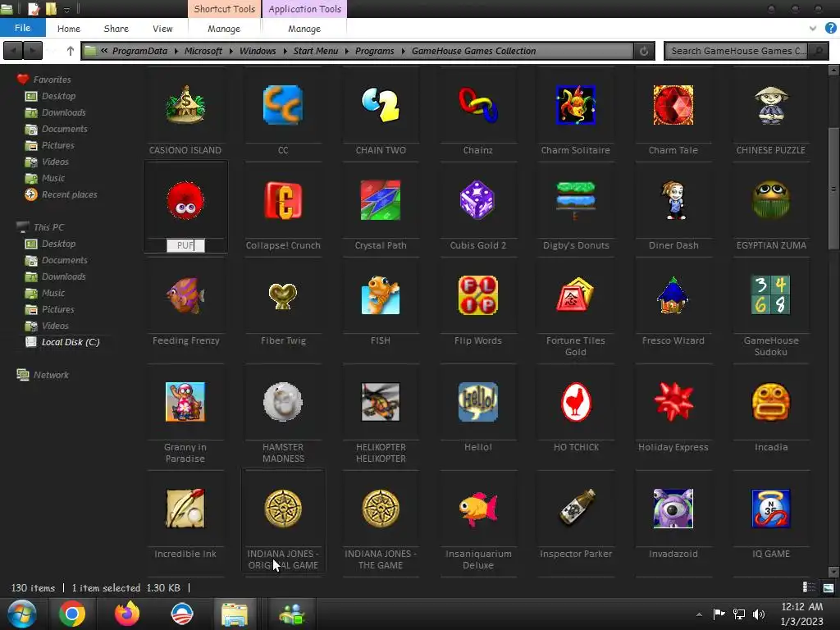Select the Fortune Tiles Gold icon

575,295
